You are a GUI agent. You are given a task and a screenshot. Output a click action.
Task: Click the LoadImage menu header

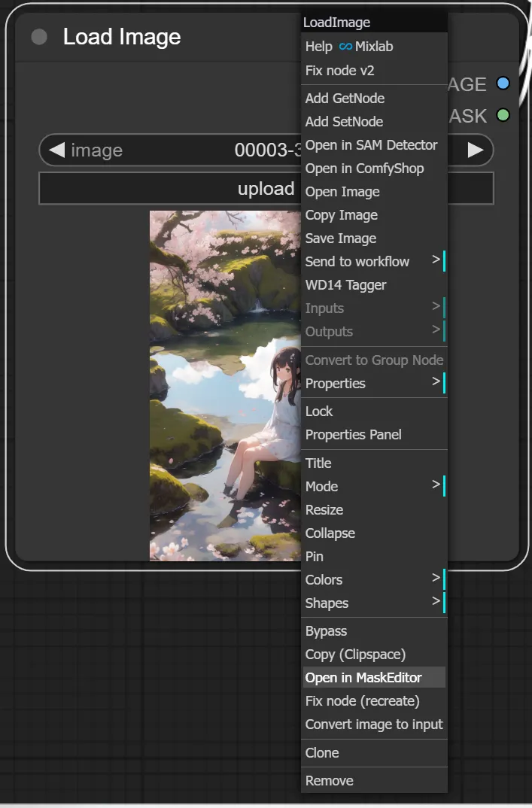pos(374,23)
